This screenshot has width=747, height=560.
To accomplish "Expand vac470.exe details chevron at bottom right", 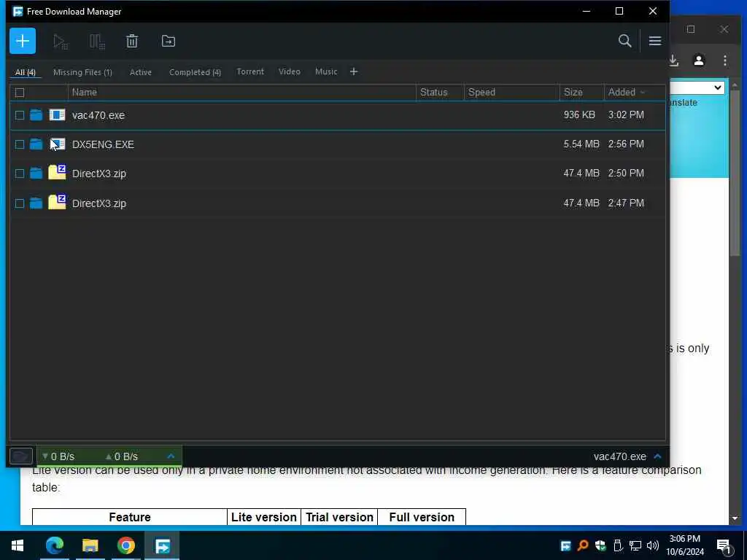I will click(658, 456).
